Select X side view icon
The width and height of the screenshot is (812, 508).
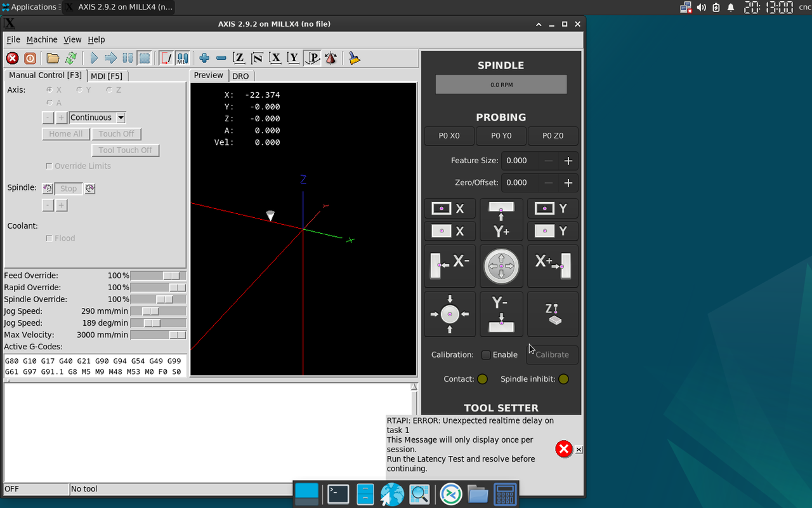275,58
